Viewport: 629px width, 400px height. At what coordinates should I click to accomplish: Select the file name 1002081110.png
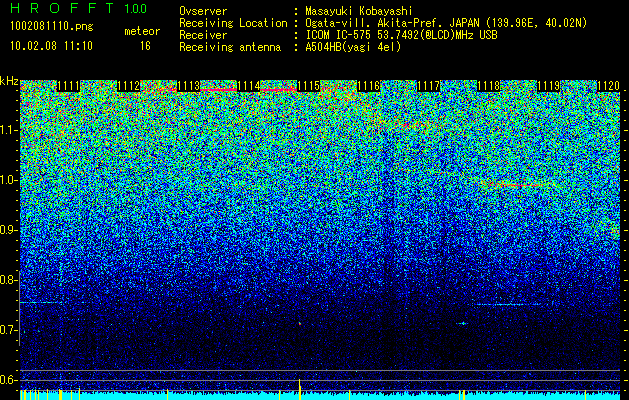pyautogui.click(x=52, y=27)
